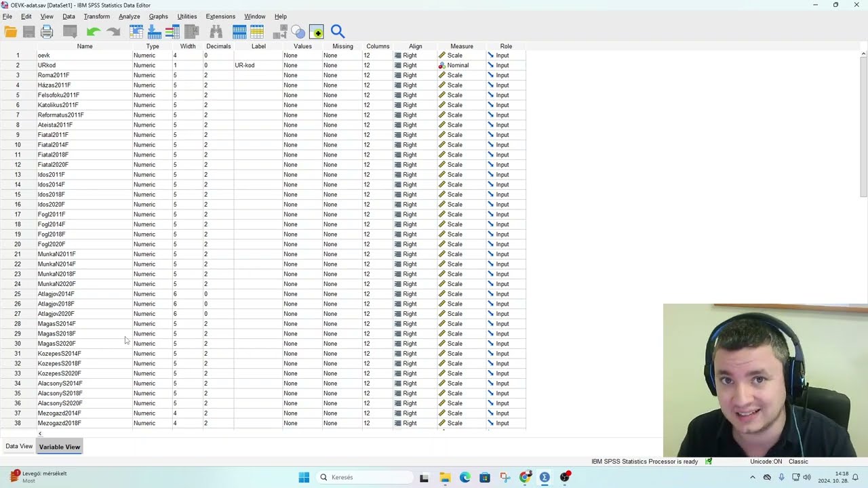Open Google Chrome from taskbar
This screenshot has width=868, height=488.
[525, 477]
